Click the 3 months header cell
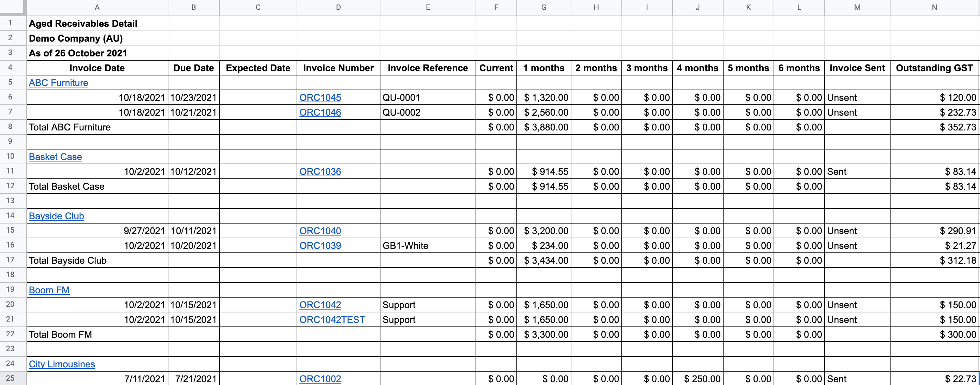This screenshot has height=385, width=980. coord(647,68)
